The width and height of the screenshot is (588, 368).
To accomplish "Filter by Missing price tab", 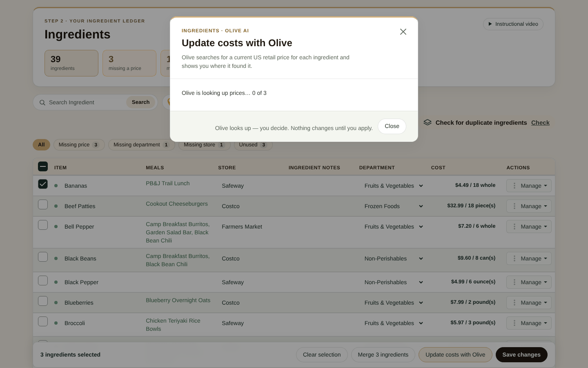I will click(79, 145).
